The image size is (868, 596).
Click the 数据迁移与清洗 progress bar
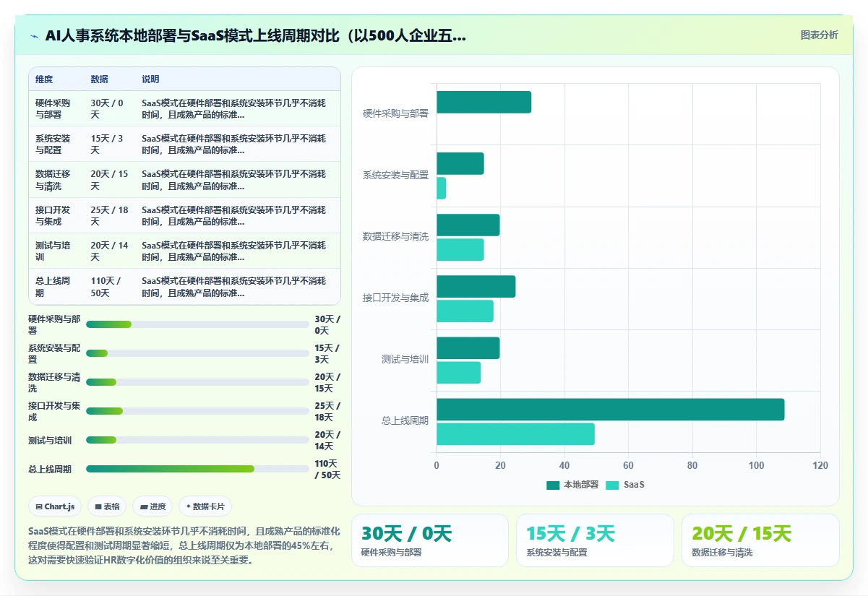tap(197, 382)
